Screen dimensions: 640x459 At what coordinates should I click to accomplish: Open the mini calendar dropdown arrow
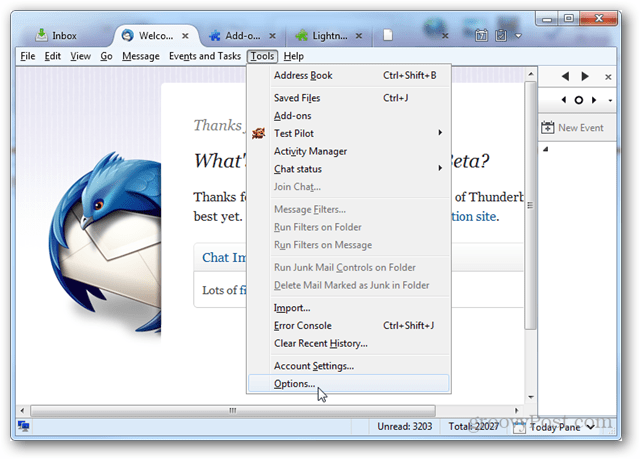[610, 100]
